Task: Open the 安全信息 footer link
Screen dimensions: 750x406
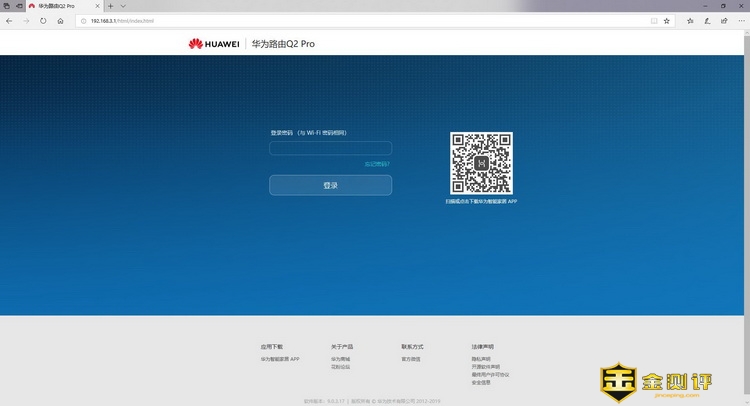Action: tap(481, 383)
